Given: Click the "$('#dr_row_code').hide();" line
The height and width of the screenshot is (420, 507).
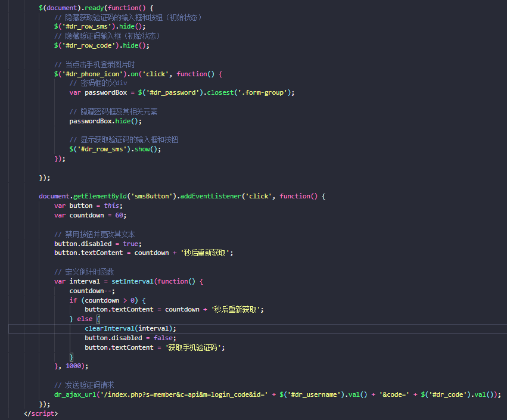Looking at the screenshot, I should pyautogui.click(x=102, y=46).
